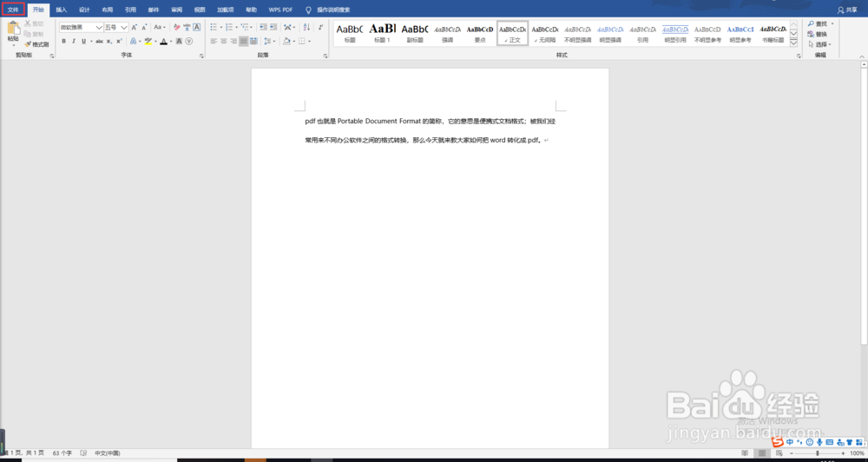Toggle underline formatting
The image size is (868, 462).
point(84,41)
